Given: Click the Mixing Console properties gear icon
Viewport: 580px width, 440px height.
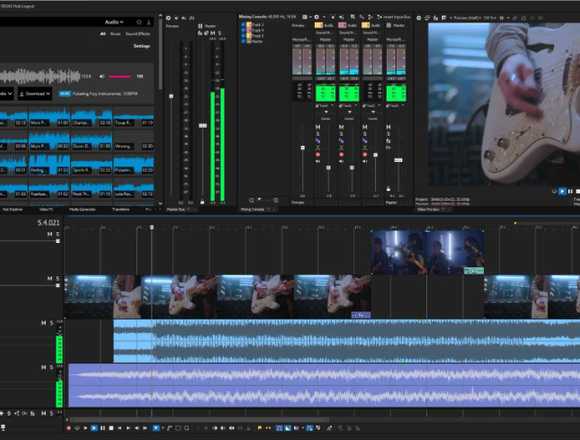Looking at the screenshot, I should pos(317,17).
